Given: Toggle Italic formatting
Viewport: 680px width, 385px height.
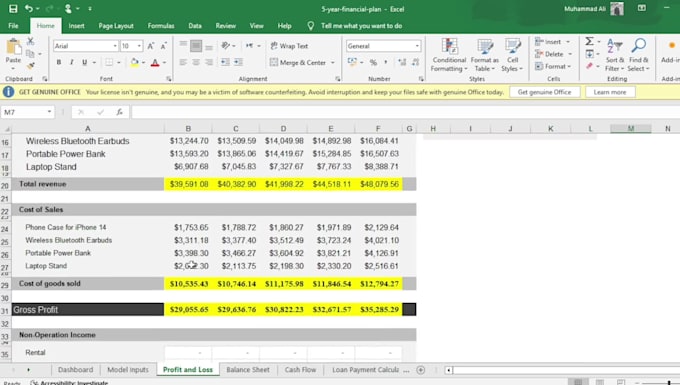Looking at the screenshot, I should (72, 62).
